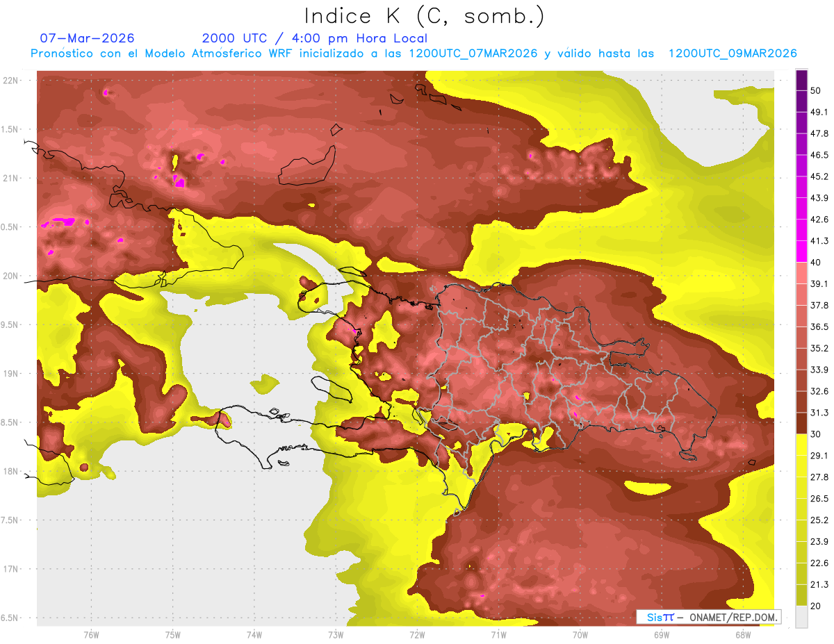The width and height of the screenshot is (834, 644).
Task: Pick the bright yellow swatch between 29.1 and 30
Action: coord(801,445)
